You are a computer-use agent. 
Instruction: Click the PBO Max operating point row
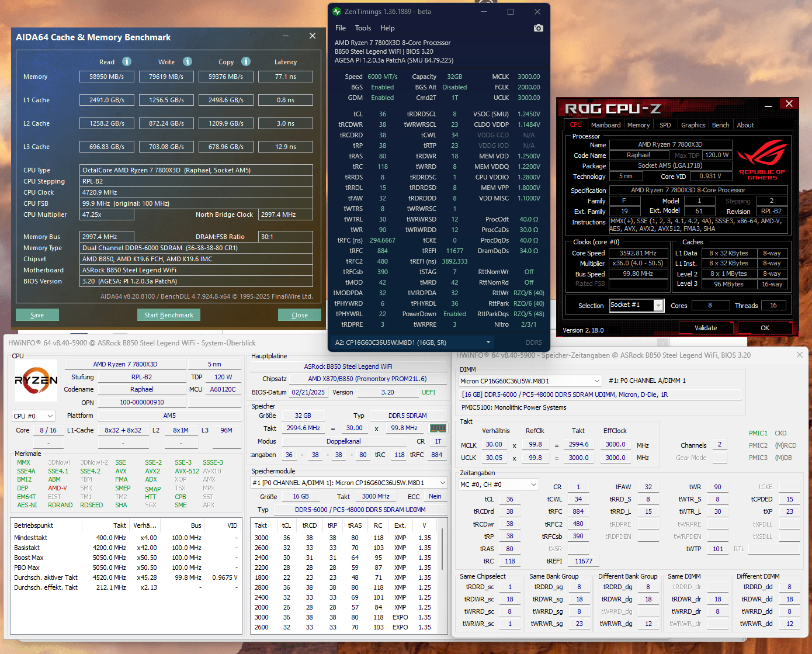(x=126, y=568)
